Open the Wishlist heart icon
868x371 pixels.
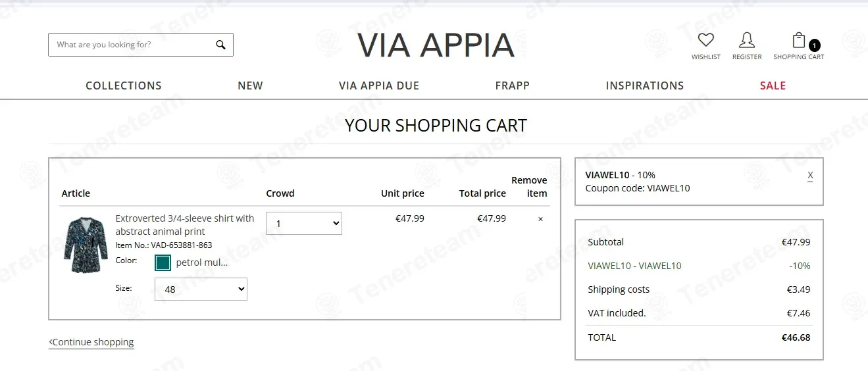click(x=706, y=40)
